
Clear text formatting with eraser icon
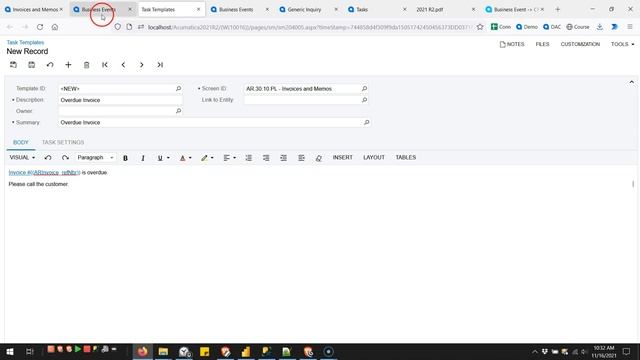[x=319, y=158]
